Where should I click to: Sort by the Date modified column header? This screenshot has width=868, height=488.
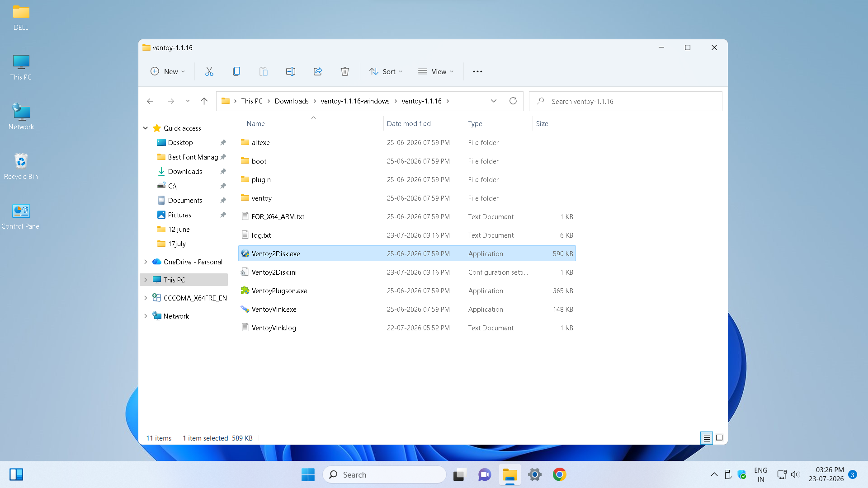[x=409, y=123]
